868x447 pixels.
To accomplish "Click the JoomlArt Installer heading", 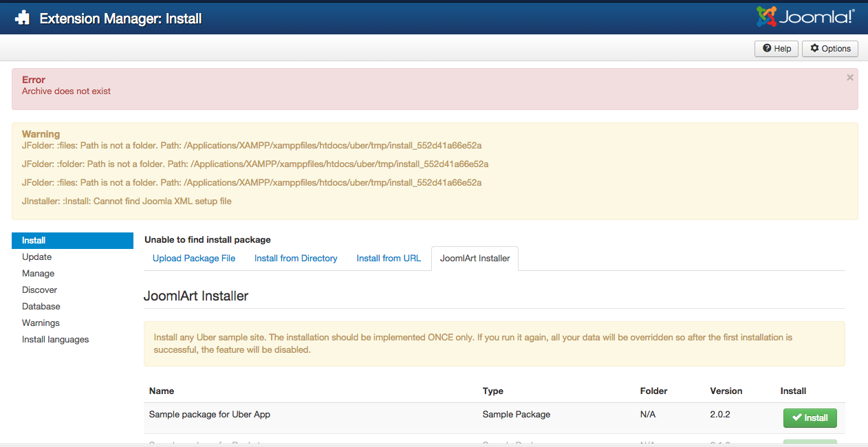I will (196, 296).
